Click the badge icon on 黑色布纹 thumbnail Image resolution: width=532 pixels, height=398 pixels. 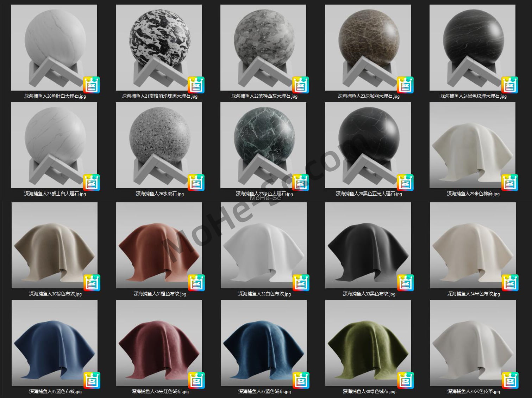(406, 283)
